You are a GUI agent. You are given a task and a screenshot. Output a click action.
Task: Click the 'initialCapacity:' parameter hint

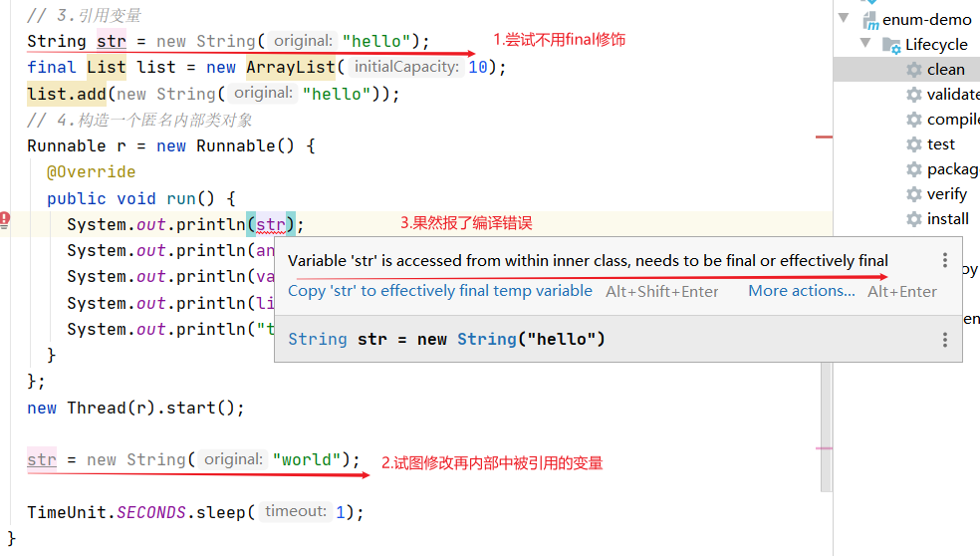[406, 67]
